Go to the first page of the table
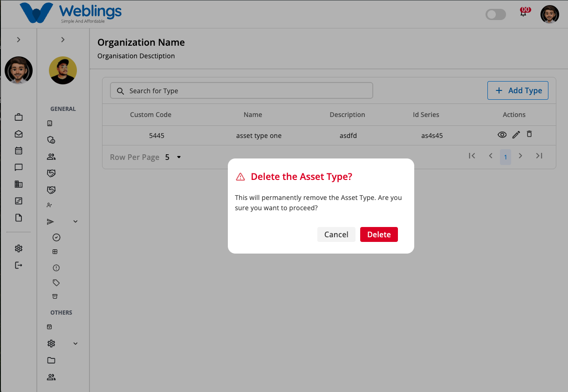This screenshot has width=568, height=392. (472, 156)
